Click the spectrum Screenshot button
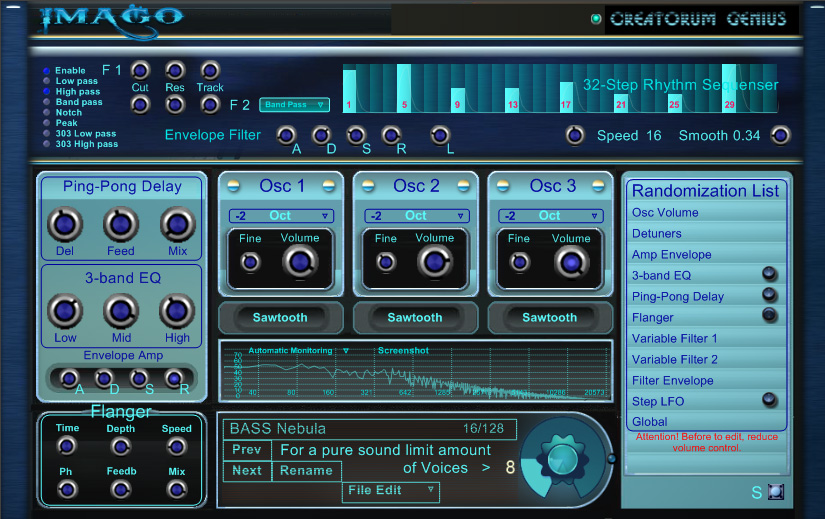Viewport: 825px width, 519px height. pos(403,351)
